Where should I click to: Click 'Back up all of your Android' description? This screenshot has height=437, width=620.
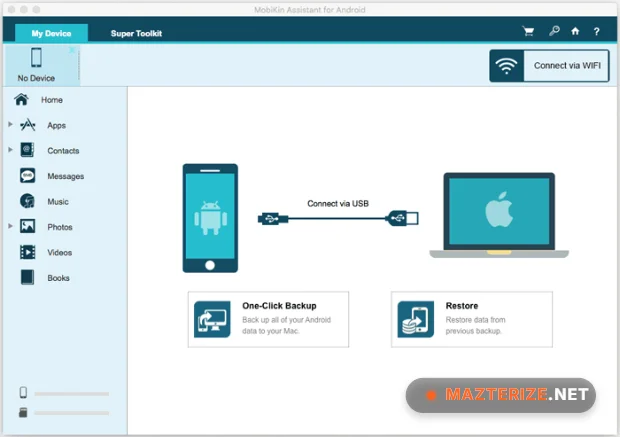coord(286,325)
